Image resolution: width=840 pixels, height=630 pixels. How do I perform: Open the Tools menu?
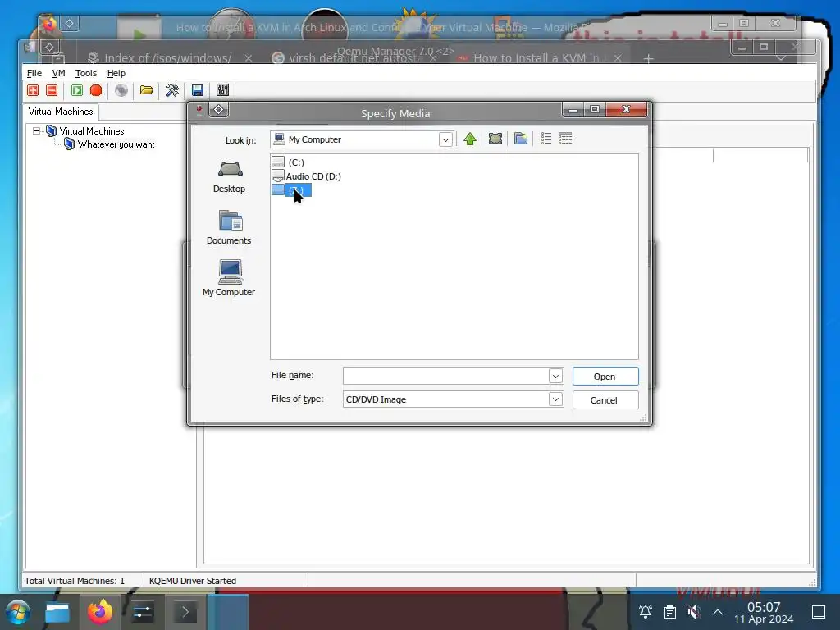pos(85,73)
